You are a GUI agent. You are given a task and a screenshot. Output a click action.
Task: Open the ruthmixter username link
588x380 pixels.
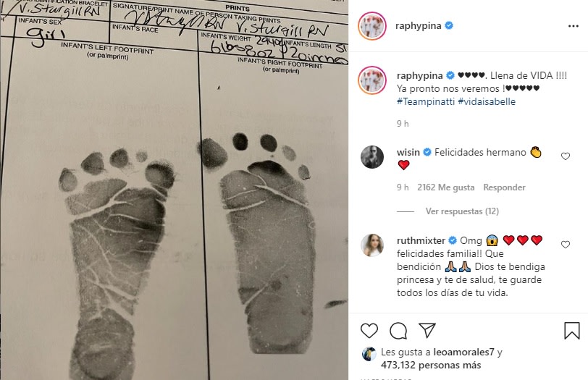[x=421, y=240]
